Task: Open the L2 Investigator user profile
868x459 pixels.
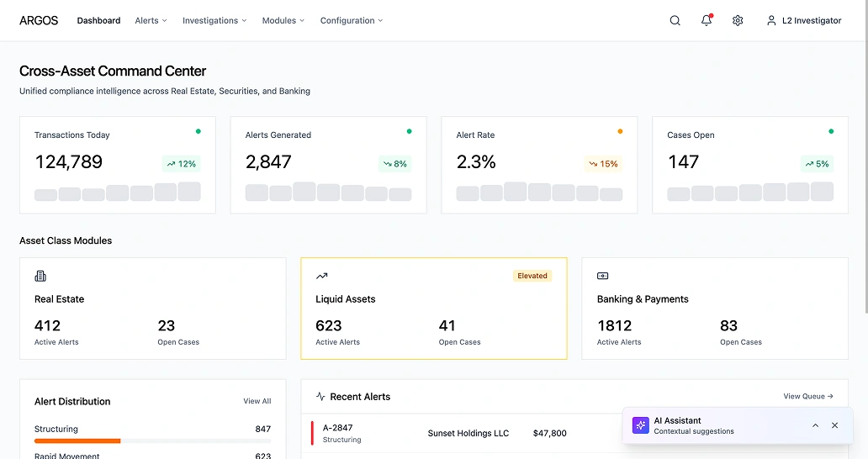Action: [803, 21]
